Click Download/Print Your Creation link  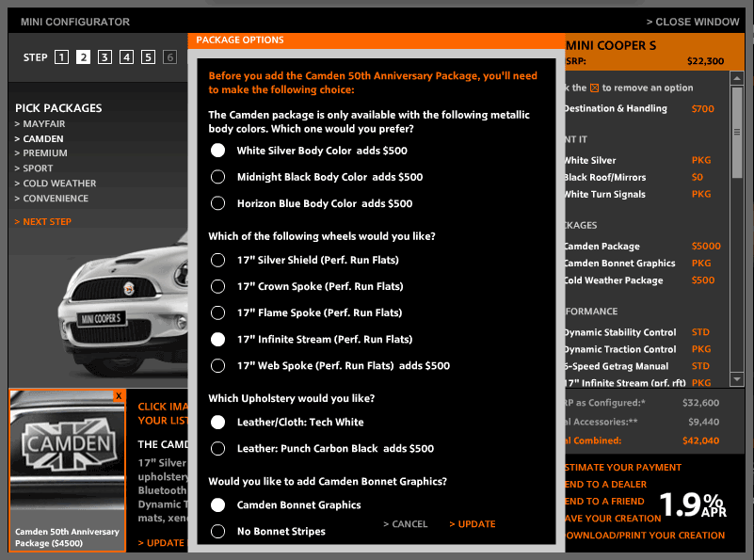point(645,535)
